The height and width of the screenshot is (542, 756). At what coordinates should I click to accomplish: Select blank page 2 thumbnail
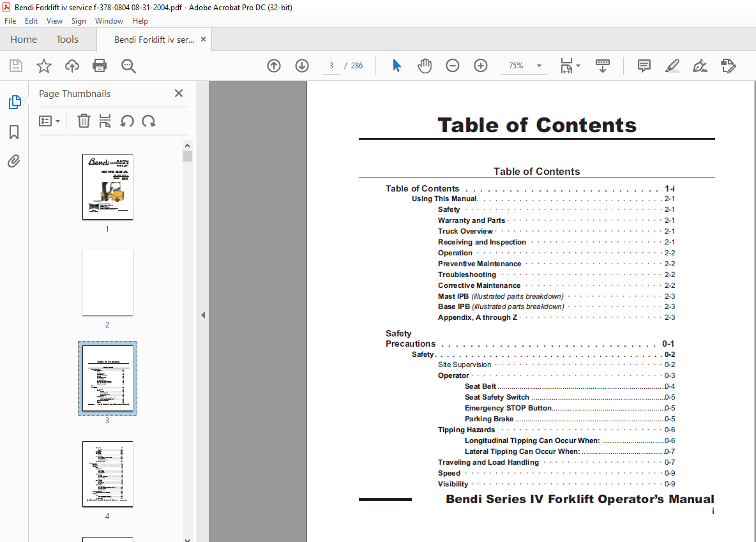pos(107,283)
